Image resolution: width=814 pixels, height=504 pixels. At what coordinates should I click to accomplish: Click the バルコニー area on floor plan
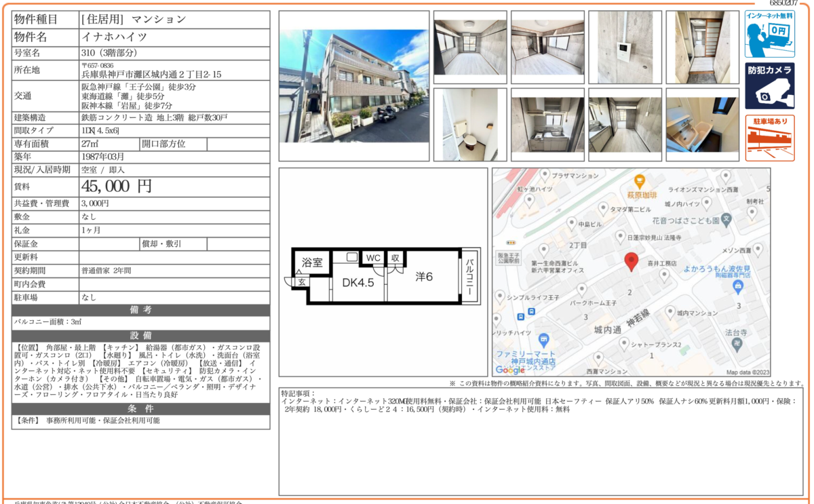click(469, 277)
